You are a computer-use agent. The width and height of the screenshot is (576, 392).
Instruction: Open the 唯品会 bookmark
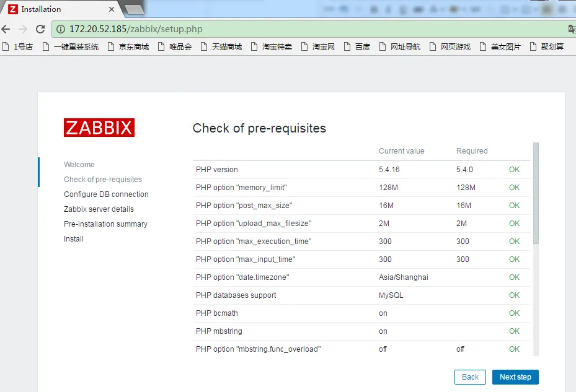click(175, 46)
